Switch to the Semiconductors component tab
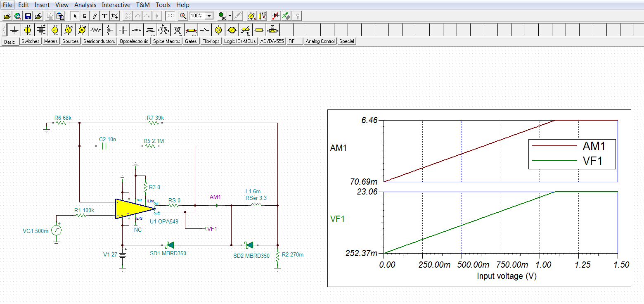 point(99,41)
